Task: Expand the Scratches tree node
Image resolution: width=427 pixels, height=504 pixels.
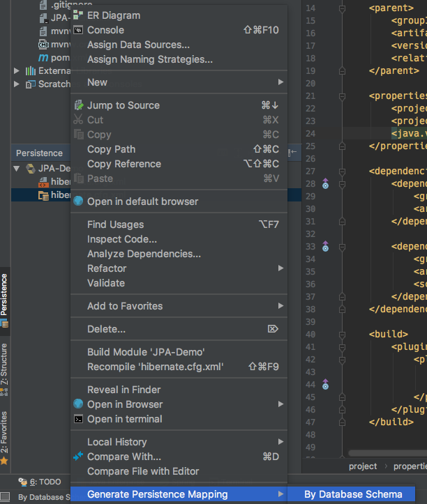Action: [x=17, y=84]
